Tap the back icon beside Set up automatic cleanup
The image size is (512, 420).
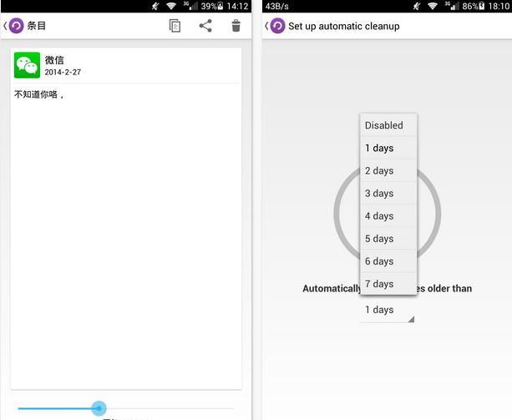[x=276, y=26]
